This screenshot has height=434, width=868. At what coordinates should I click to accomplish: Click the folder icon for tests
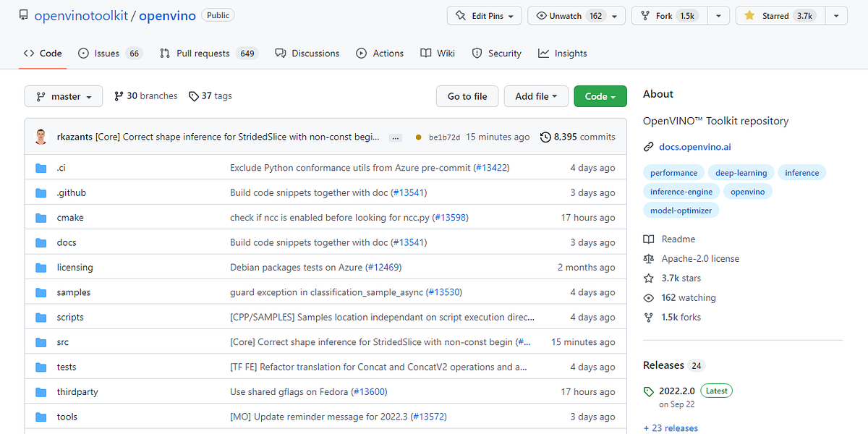pos(41,367)
